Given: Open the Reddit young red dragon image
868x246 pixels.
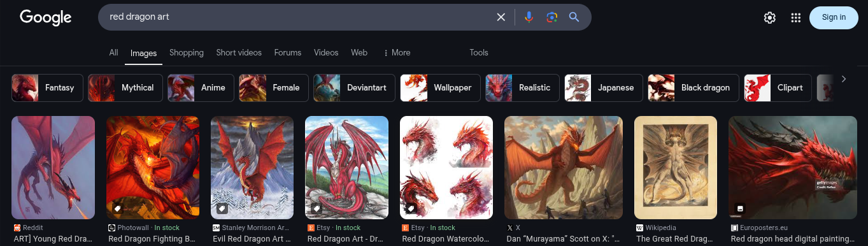Looking at the screenshot, I should [53, 168].
